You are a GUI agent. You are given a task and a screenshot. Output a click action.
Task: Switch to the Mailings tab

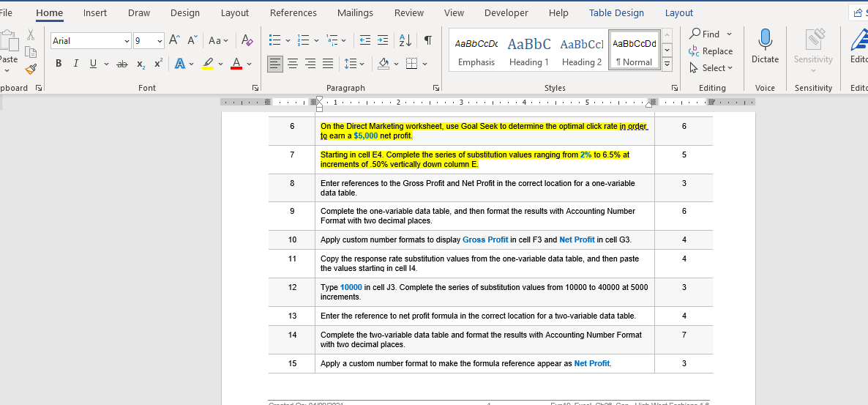pos(355,12)
